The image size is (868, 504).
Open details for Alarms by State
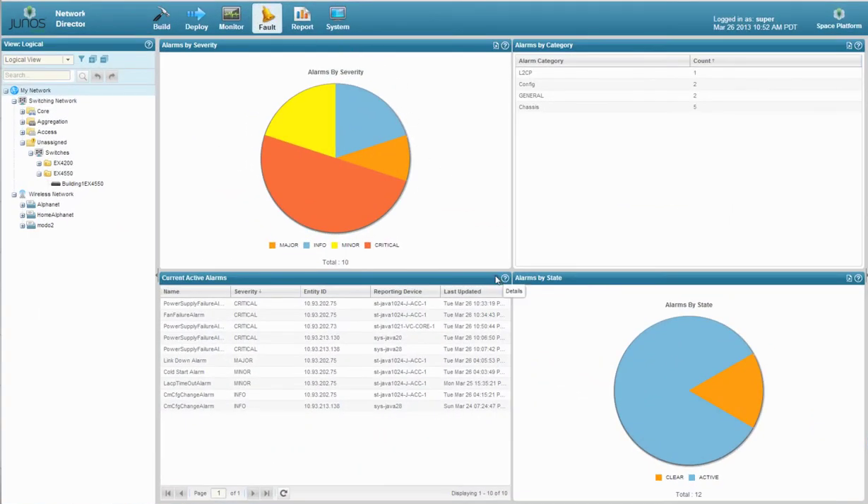(849, 278)
